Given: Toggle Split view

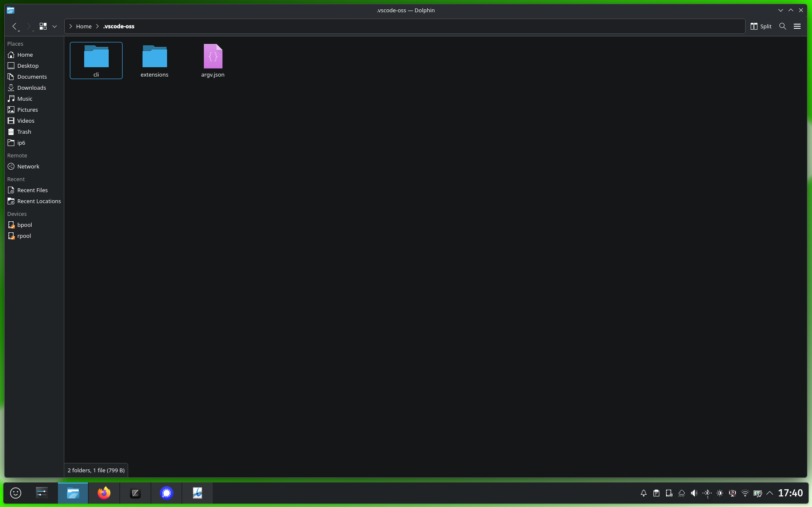Looking at the screenshot, I should click(761, 26).
